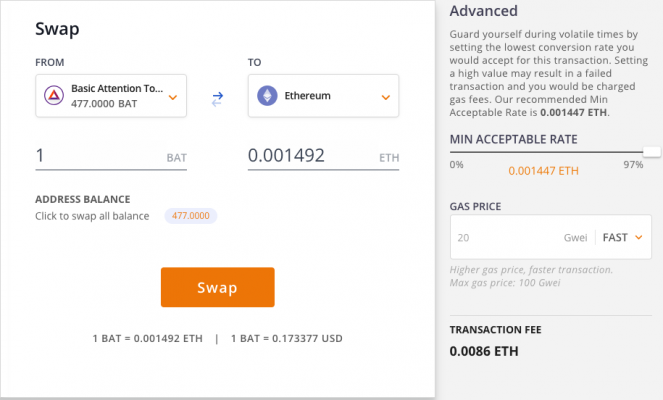Expand the FROM token dropdown chevron
The width and height of the screenshot is (663, 400).
tap(173, 98)
